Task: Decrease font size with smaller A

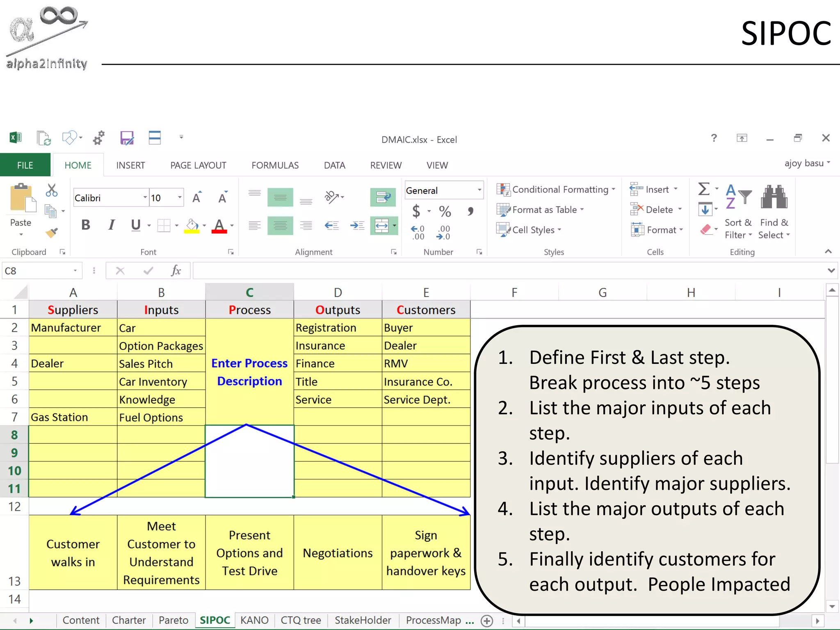Action: point(223,198)
